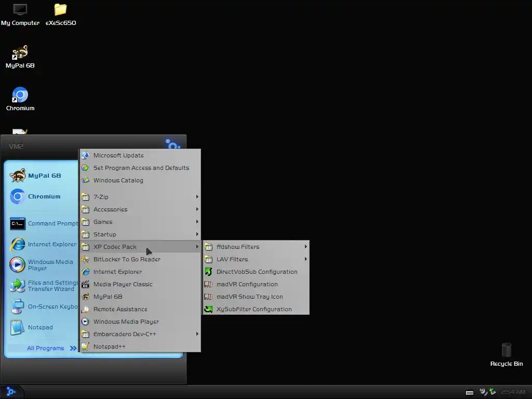The height and width of the screenshot is (399, 532).
Task: Open Windows Catalog entry
Action: tap(140, 180)
